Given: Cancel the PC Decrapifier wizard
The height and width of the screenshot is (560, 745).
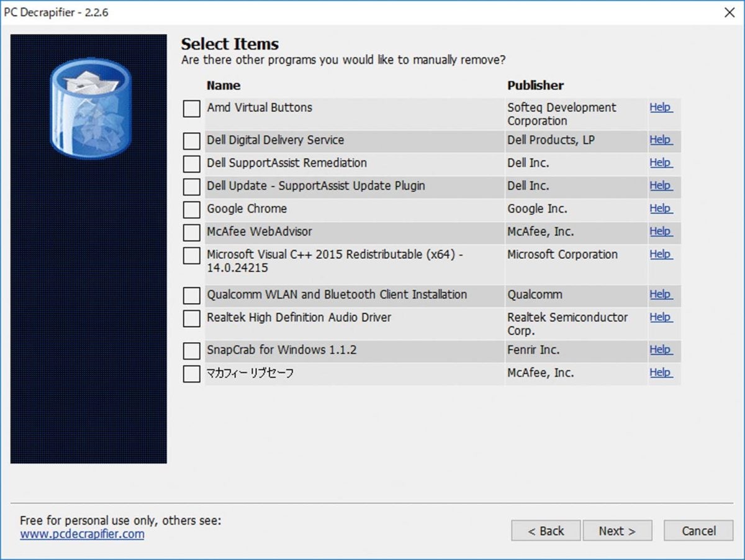Looking at the screenshot, I should tap(698, 531).
